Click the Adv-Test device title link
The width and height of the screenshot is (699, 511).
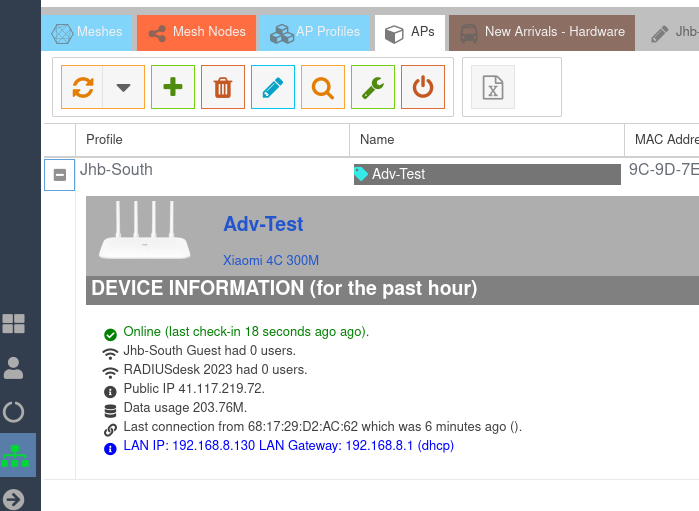263,224
